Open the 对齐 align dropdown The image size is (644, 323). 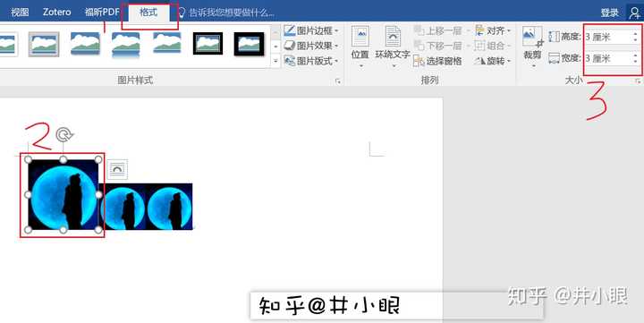[493, 30]
